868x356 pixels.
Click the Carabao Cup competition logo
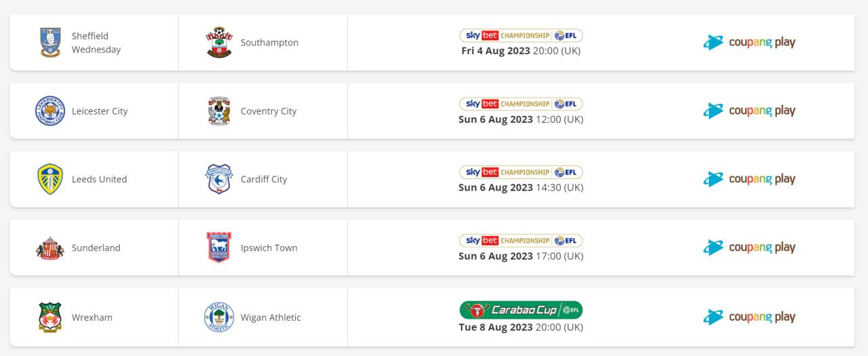[521, 311]
